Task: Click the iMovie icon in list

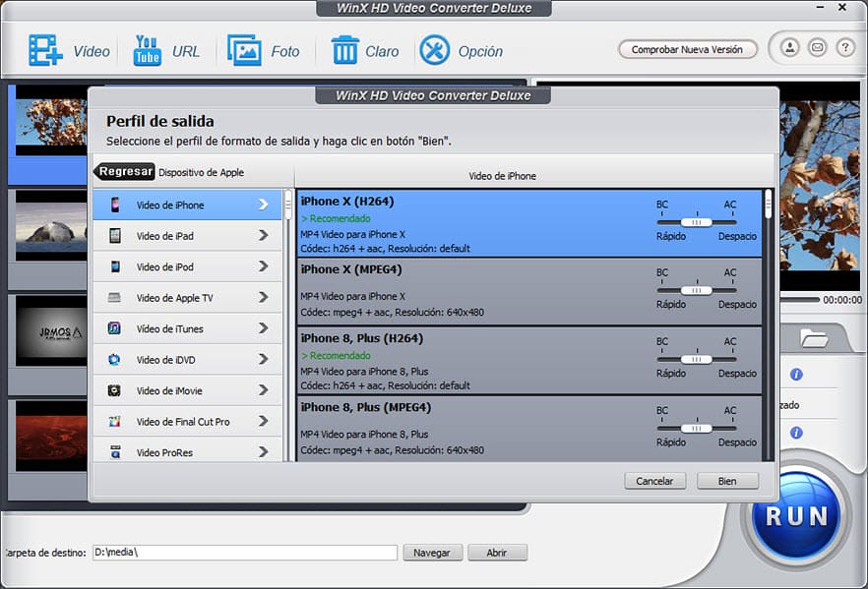Action: 114,390
